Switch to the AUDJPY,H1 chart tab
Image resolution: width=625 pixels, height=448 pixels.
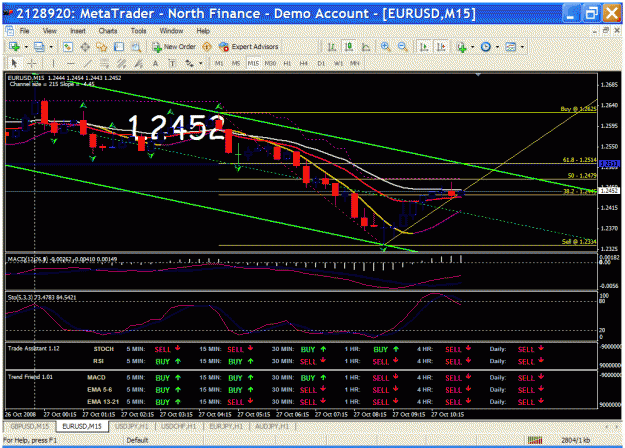(273, 426)
